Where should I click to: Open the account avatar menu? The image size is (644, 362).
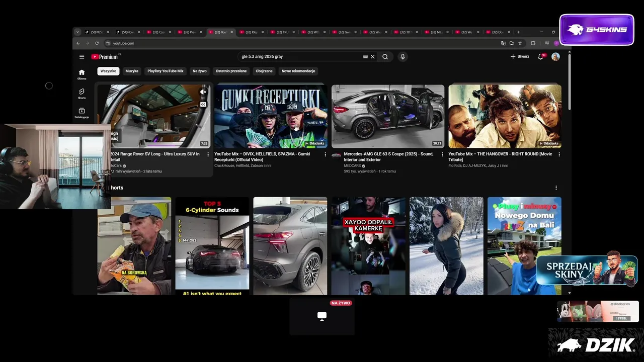point(555,57)
